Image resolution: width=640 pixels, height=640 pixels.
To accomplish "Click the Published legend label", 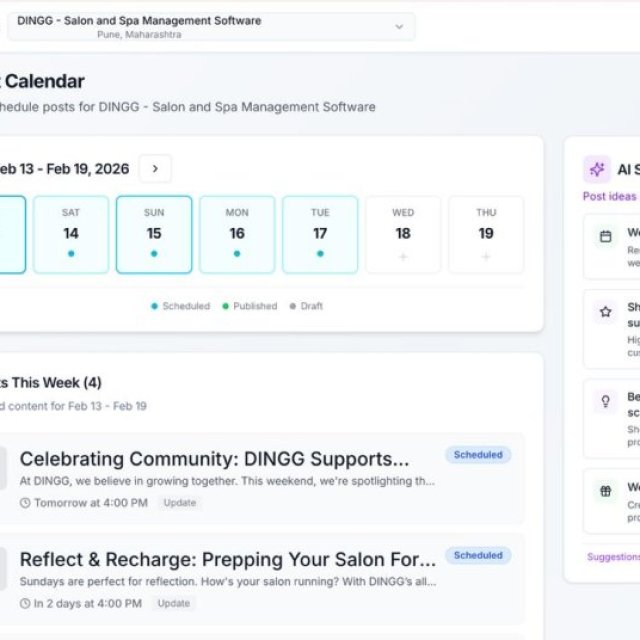I will (255, 306).
